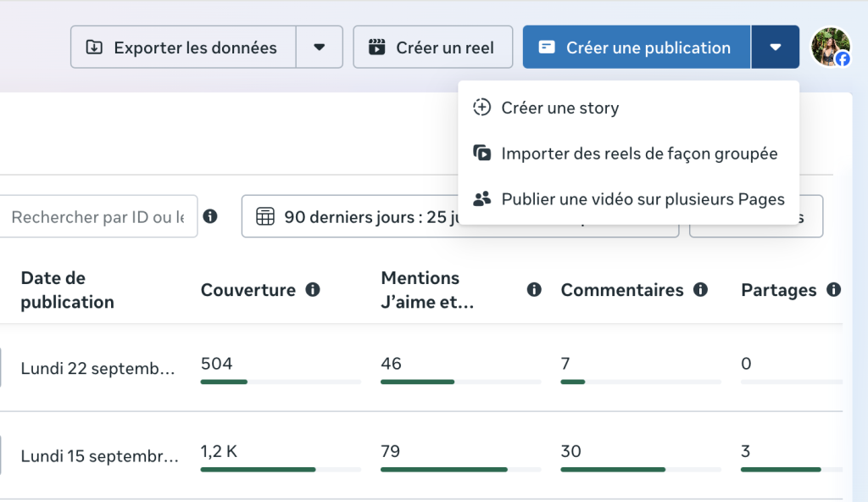Open the profile avatar menu
Image resolution: width=868 pixels, height=502 pixels.
830,47
